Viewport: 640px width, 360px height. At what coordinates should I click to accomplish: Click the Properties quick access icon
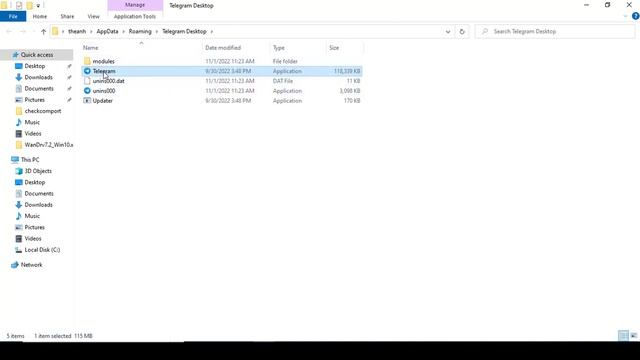click(x=19, y=5)
